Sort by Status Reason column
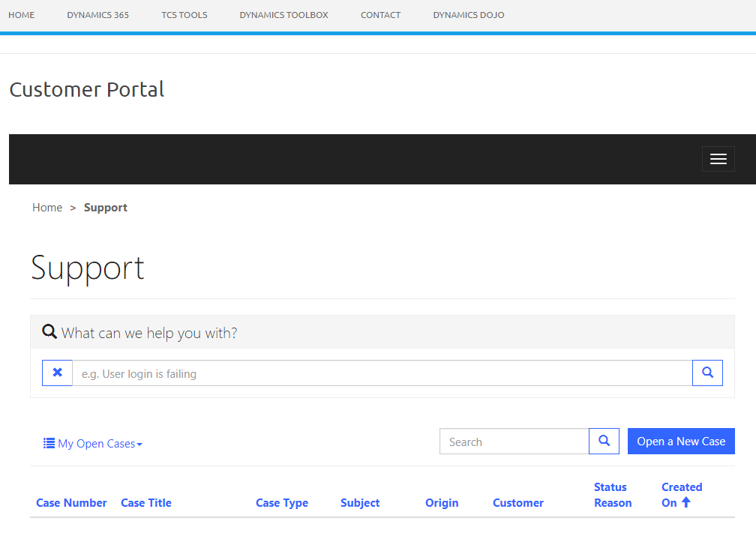756x536 pixels. [x=613, y=495]
